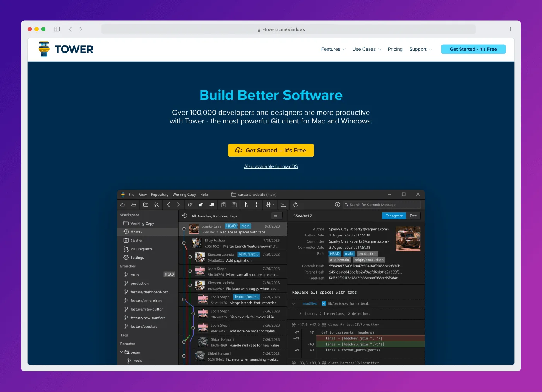Collapse the origin remote in sidebar
Viewport: 542px width, 392px height.
122,352
